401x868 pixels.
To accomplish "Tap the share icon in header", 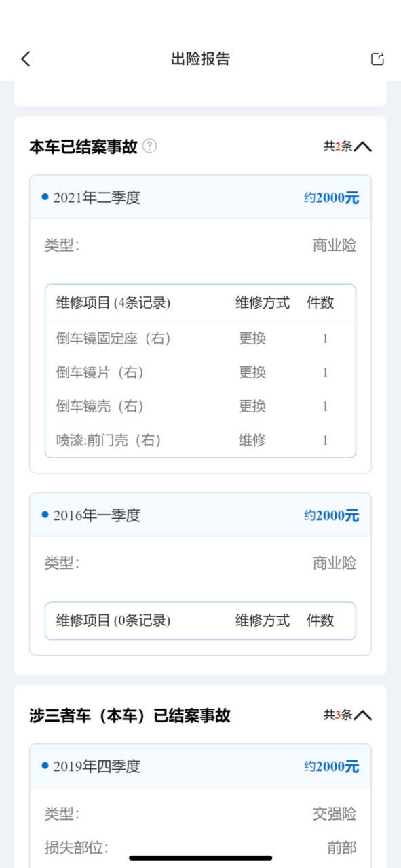I will 377,59.
